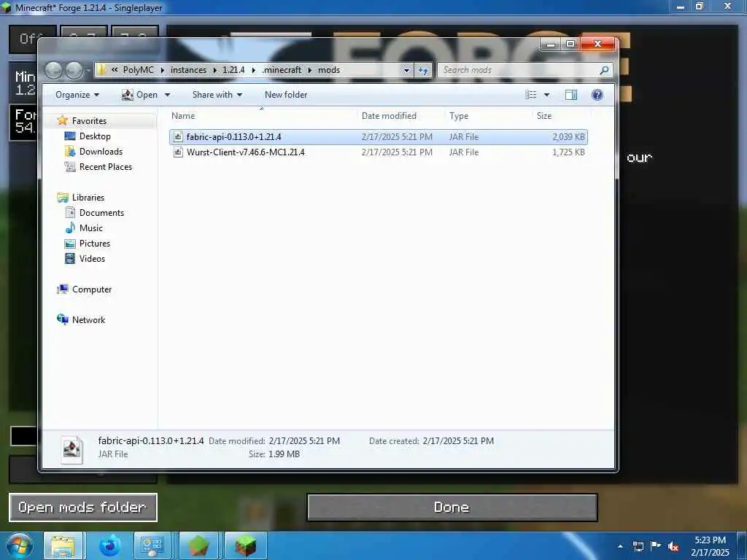Click the Forward navigation arrow in Explorer

(74, 71)
